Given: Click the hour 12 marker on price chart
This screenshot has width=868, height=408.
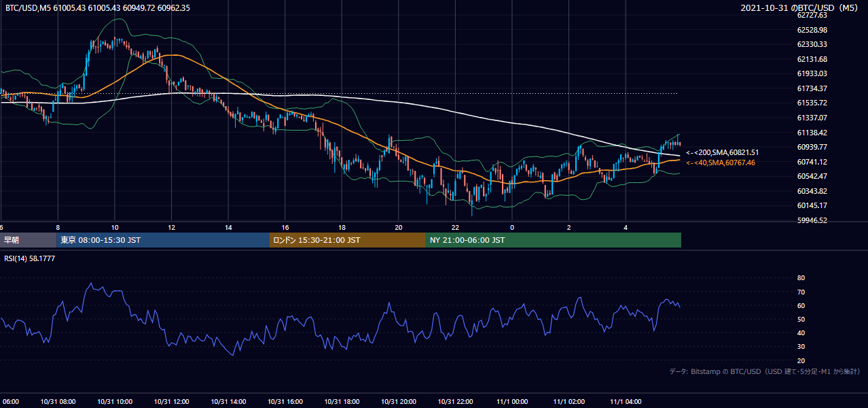Looking at the screenshot, I should (x=171, y=227).
